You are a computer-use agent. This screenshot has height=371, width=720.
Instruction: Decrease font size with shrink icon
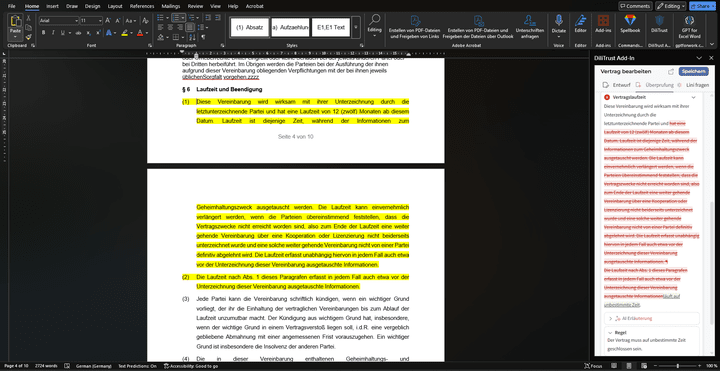[x=118, y=21]
